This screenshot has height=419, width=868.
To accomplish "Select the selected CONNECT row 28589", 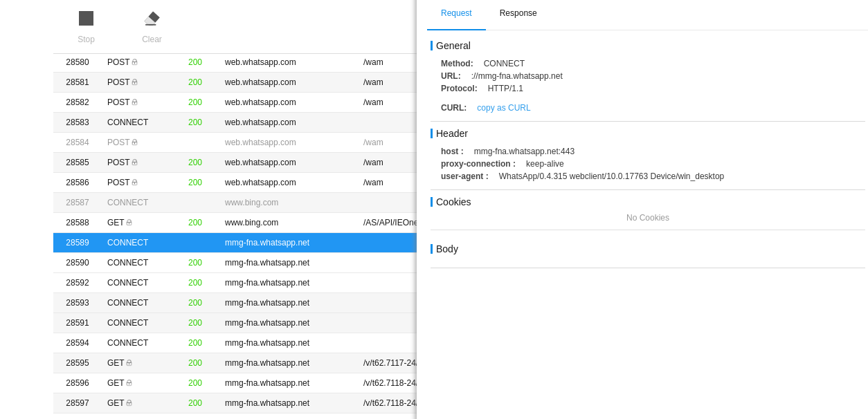I will [235, 243].
